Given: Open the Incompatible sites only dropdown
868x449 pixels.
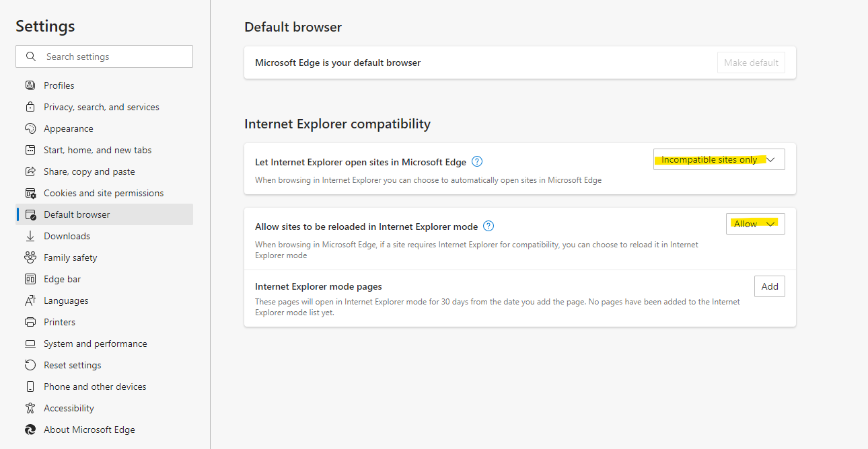Looking at the screenshot, I should (719, 159).
